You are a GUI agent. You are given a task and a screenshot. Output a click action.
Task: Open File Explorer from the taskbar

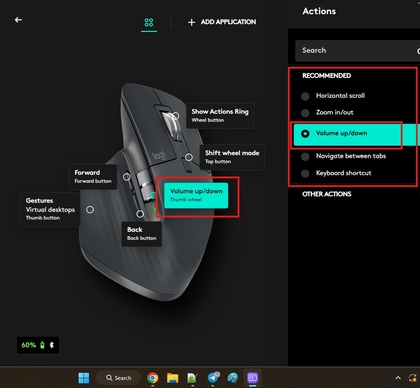(173, 378)
